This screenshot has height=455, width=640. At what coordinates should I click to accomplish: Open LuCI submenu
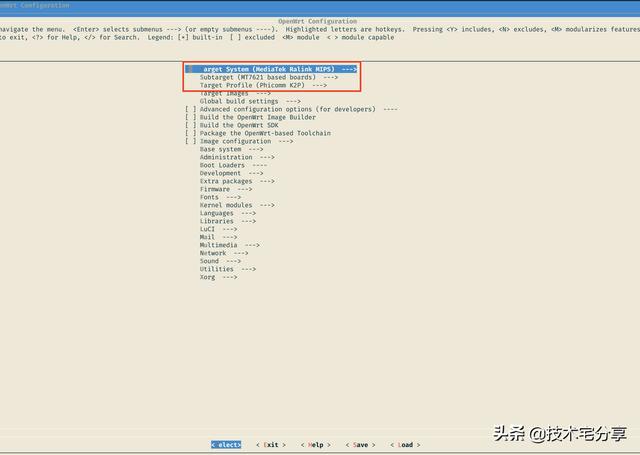(x=218, y=229)
